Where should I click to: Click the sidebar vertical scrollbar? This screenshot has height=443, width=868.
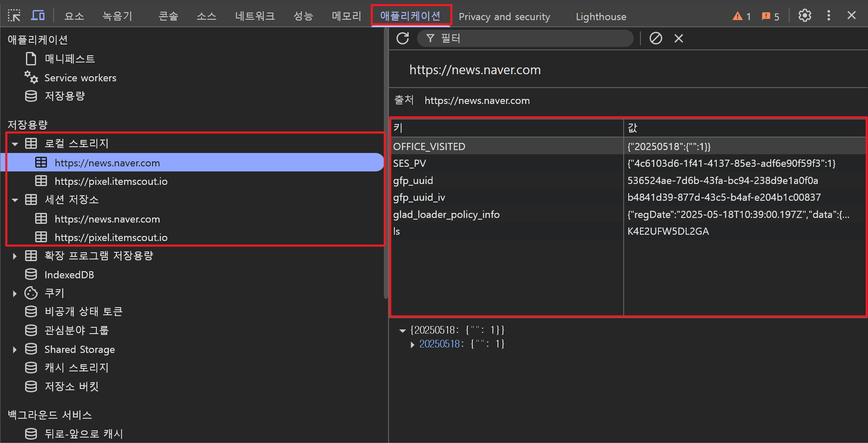point(386,163)
